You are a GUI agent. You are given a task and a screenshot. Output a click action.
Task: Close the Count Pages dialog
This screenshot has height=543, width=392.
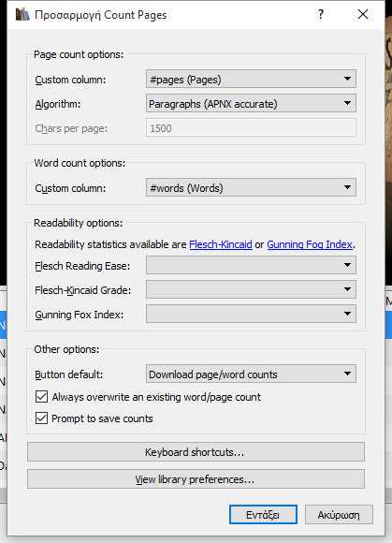363,14
